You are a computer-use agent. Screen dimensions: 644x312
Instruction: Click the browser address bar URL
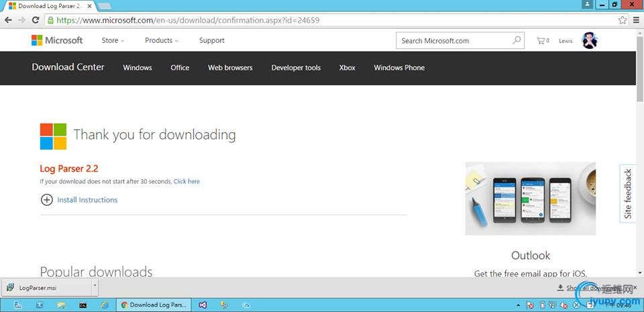(188, 19)
